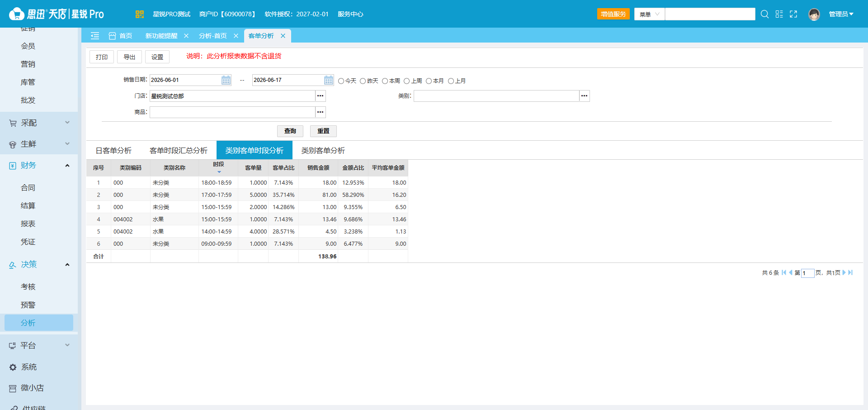The image size is (868, 410).
Task: Select 类别客单时段分析 tab
Action: click(x=255, y=150)
